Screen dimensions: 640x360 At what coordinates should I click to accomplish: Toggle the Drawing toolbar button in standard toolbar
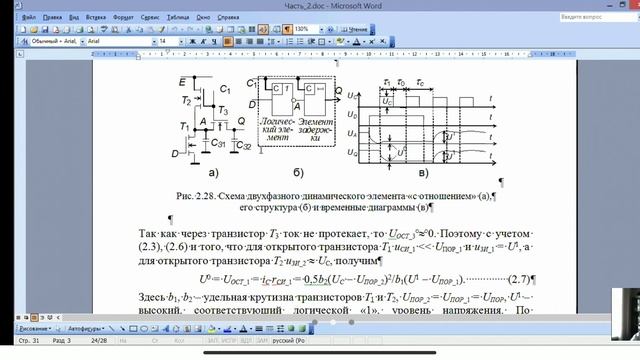263,29
